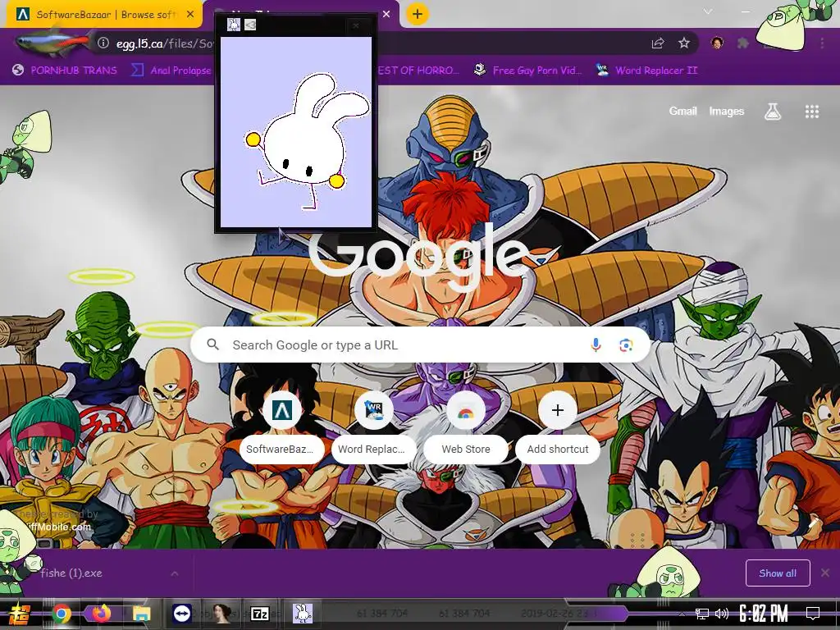Close the SoftwareBazaar tab
This screenshot has height=630, width=840.
pos(190,15)
